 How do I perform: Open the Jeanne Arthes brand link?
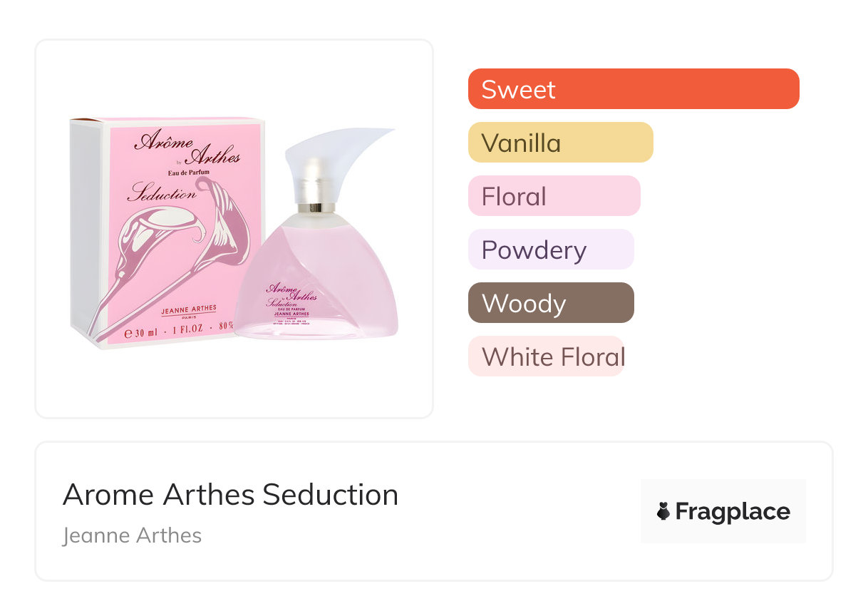132,535
